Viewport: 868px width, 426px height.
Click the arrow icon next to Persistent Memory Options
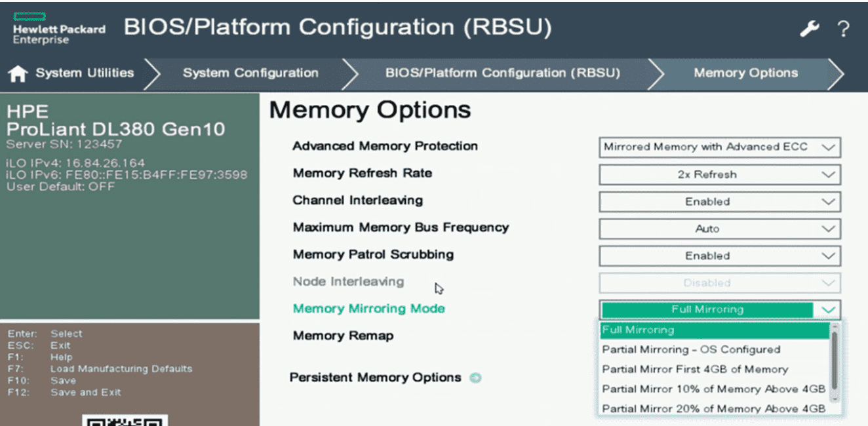tap(477, 378)
